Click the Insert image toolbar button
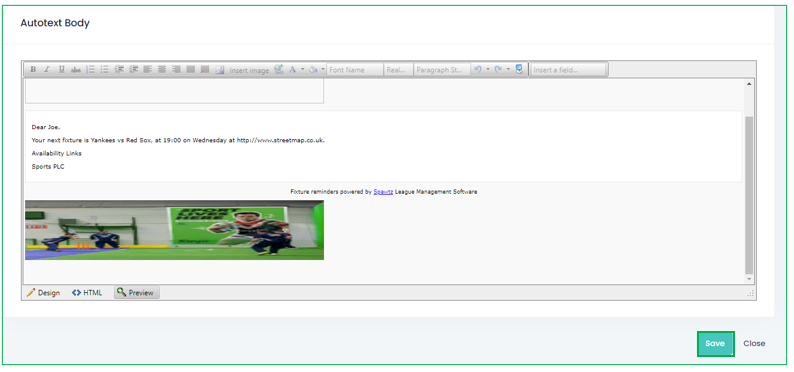Viewport: 794px width, 372px height. click(x=242, y=70)
